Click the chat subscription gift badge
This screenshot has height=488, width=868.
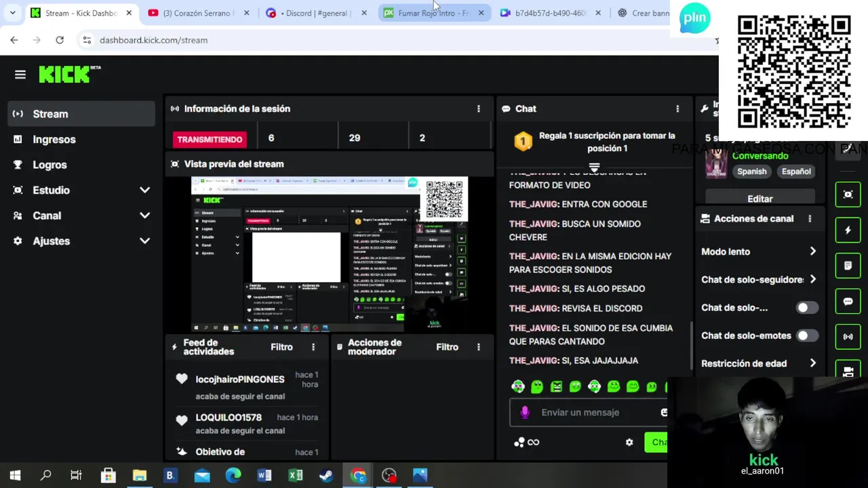point(523,141)
